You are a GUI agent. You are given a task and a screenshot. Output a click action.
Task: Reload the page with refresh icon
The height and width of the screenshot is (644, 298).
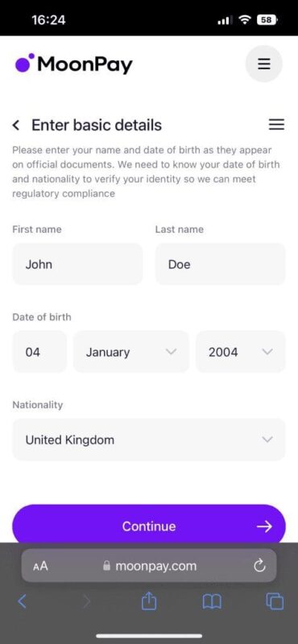pyautogui.click(x=259, y=566)
